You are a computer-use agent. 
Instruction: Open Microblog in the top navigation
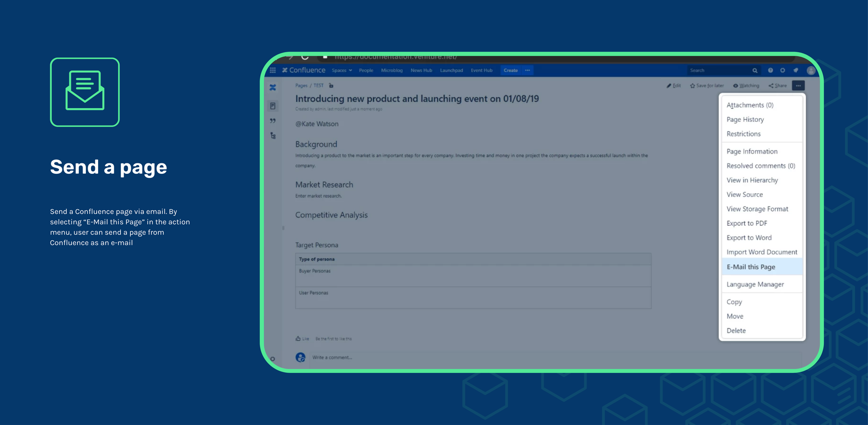[392, 70]
